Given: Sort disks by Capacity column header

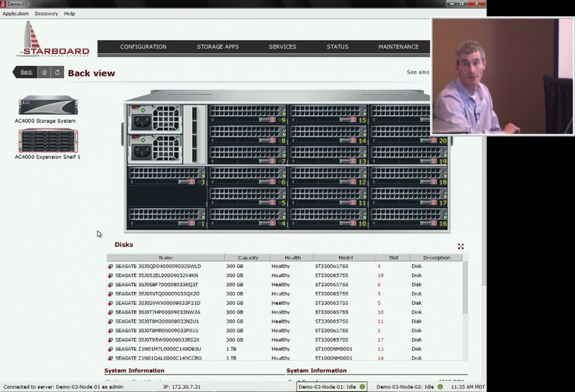Looking at the screenshot, I should click(248, 258).
